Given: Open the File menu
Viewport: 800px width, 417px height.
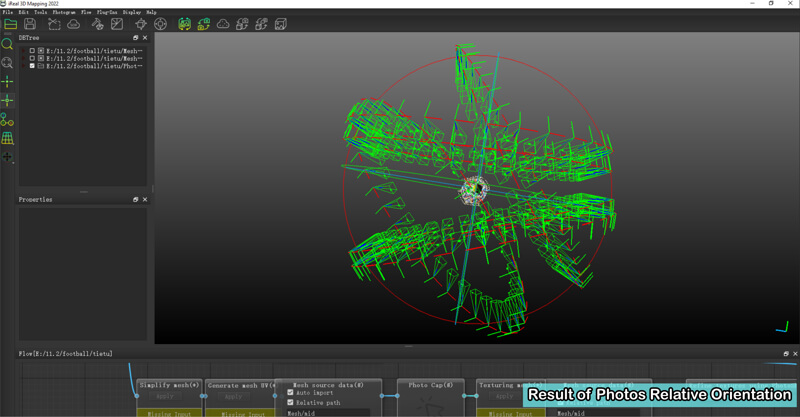Looking at the screenshot, I should pos(8,12).
